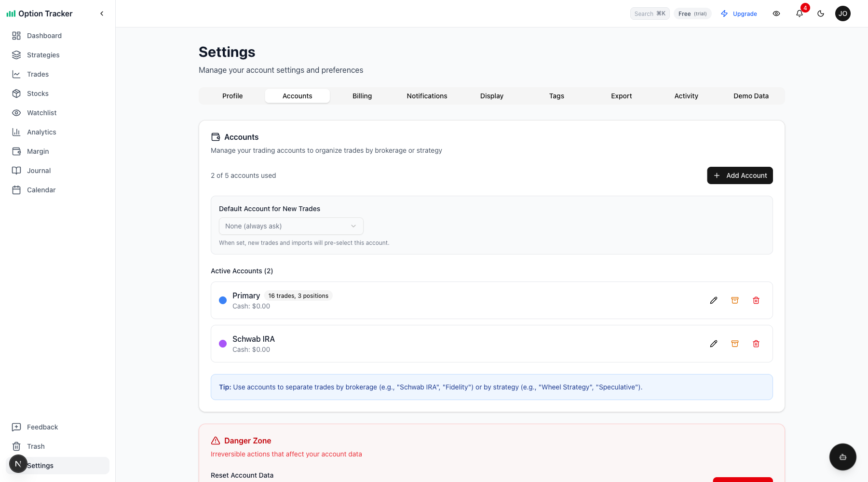
Task: Open Calendar from the sidebar
Action: [41, 190]
